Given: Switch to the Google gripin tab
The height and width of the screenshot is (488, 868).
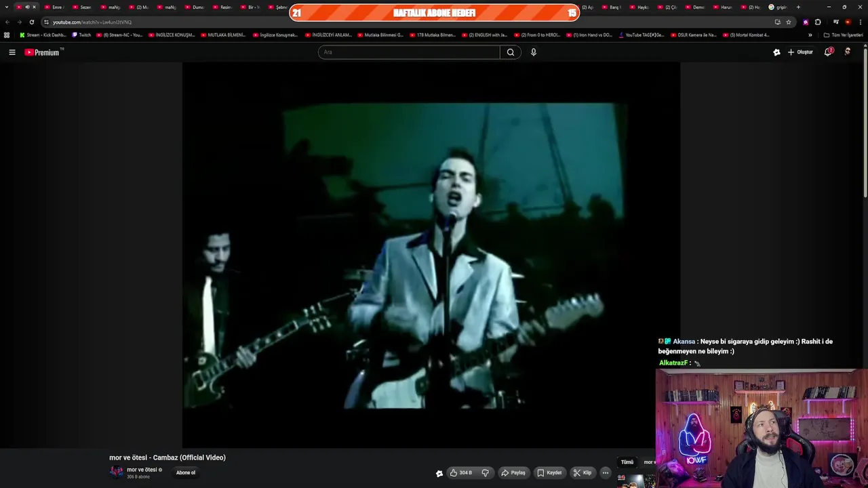Looking at the screenshot, I should pyautogui.click(x=778, y=7).
